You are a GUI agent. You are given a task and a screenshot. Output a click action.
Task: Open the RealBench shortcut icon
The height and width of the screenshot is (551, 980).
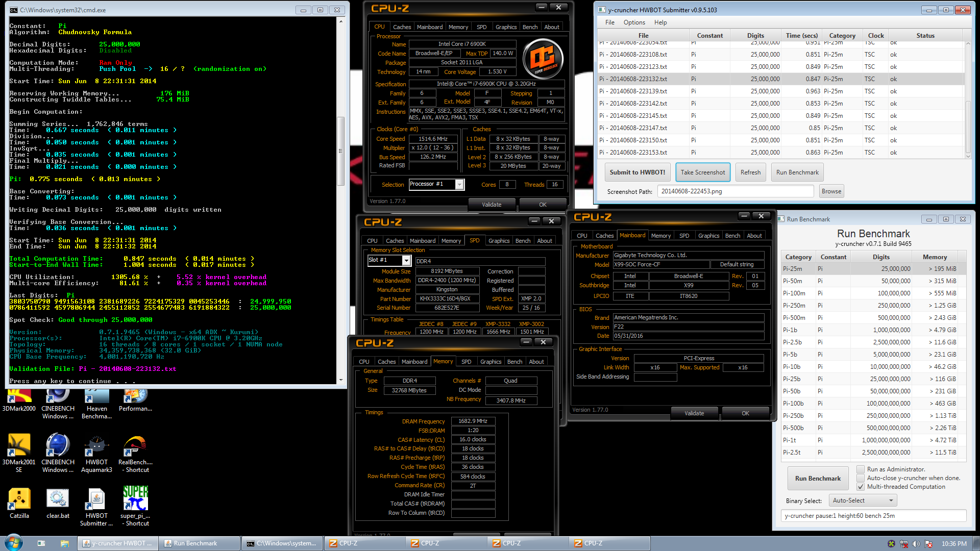(x=135, y=453)
